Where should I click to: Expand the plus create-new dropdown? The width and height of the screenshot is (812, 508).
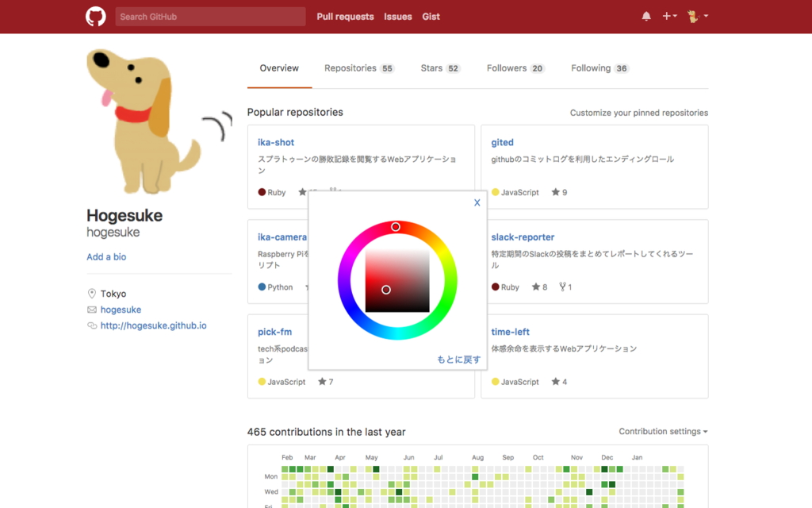(669, 17)
